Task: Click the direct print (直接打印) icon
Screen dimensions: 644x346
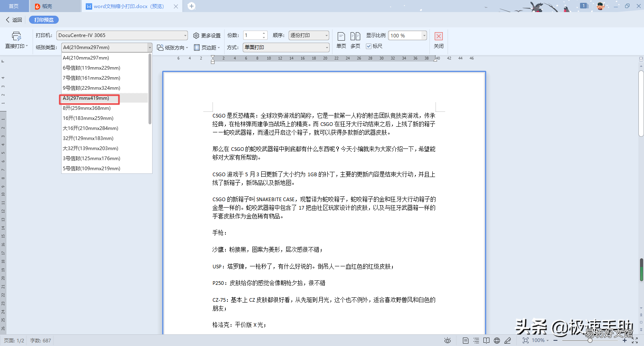Action: tap(16, 36)
